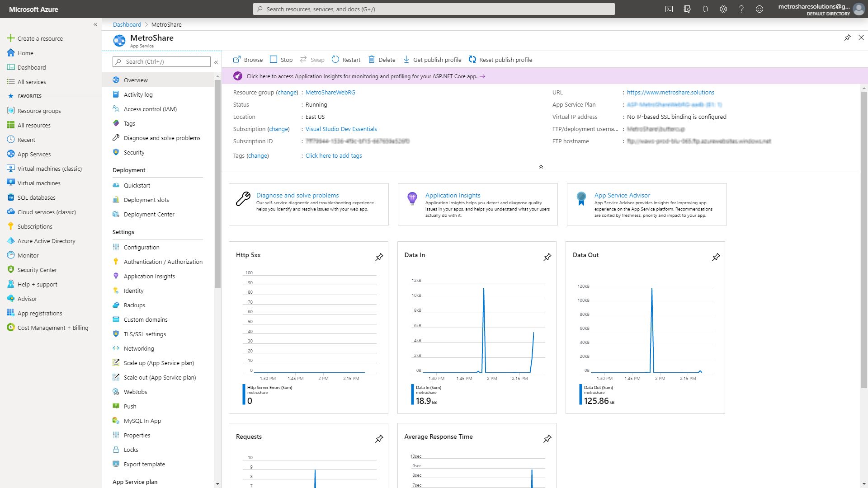The image size is (868, 488).
Task: Open TLS/SSL settings
Action: point(158,334)
